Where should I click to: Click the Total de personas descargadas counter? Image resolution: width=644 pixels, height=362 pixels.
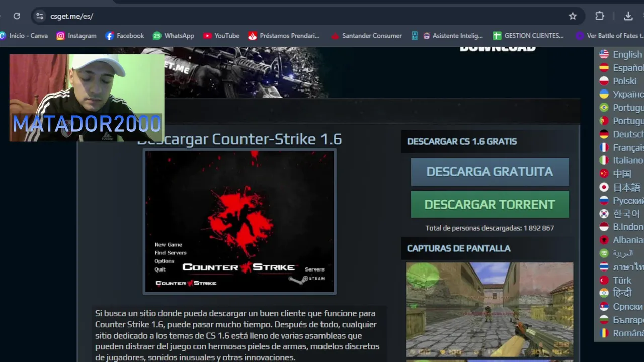tap(490, 228)
